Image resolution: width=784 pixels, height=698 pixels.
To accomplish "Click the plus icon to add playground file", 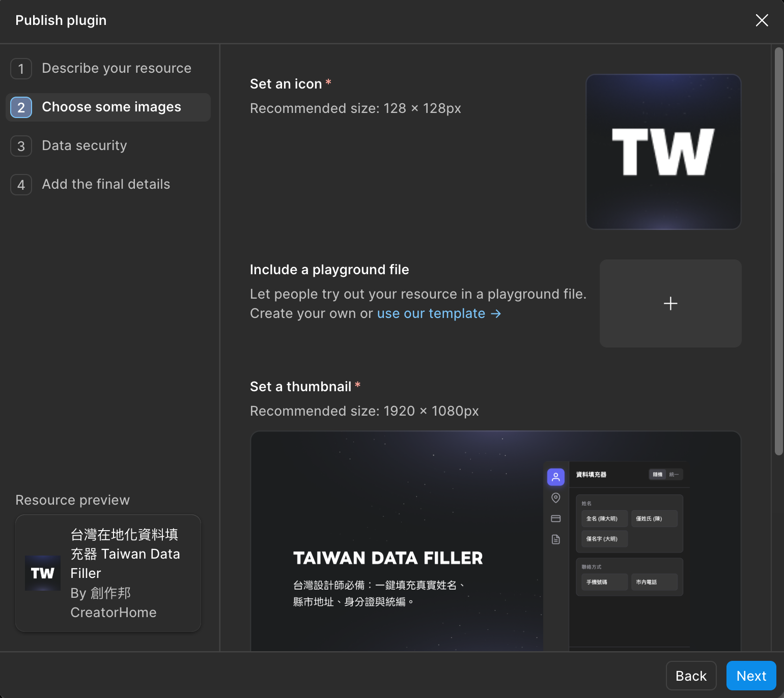I will click(670, 304).
